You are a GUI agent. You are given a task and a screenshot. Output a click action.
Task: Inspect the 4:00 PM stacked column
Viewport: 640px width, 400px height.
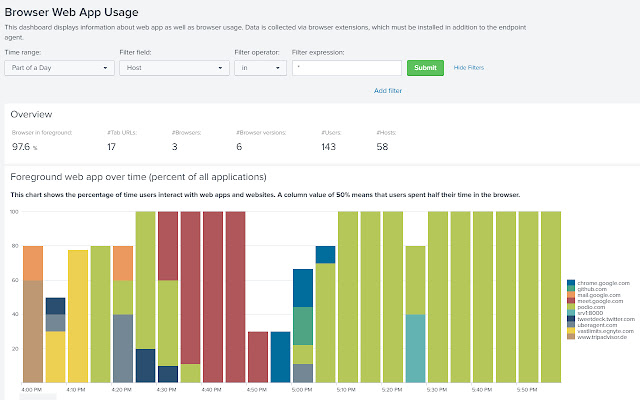point(33,314)
